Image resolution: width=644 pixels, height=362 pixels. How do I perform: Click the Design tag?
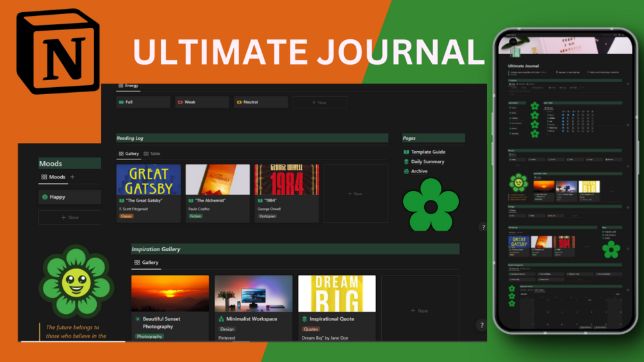tap(227, 329)
